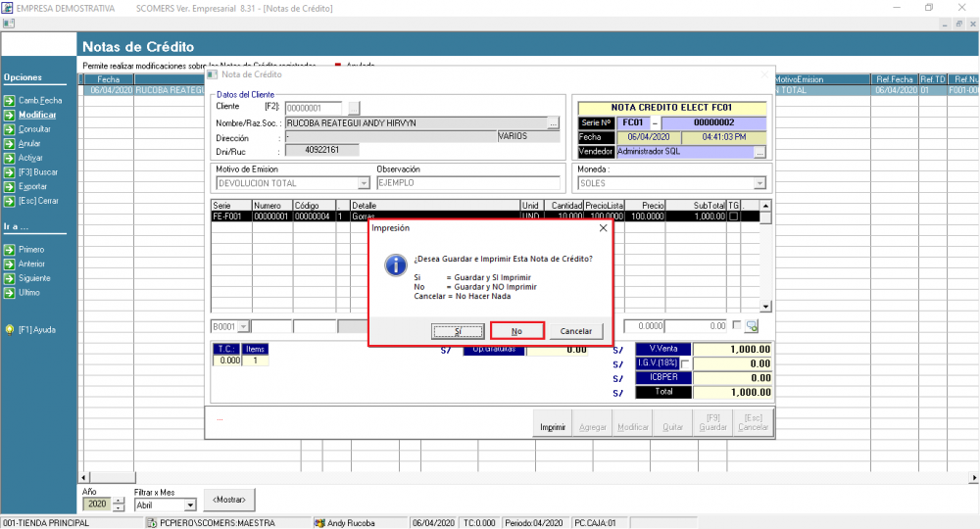The width and height of the screenshot is (980, 529).
Task: Click the 0.0000 price entry field
Action: click(x=644, y=326)
